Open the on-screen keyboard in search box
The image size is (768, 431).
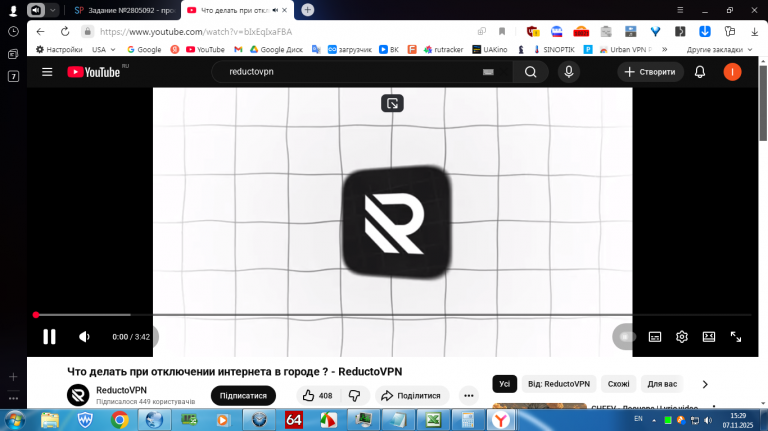(488, 72)
